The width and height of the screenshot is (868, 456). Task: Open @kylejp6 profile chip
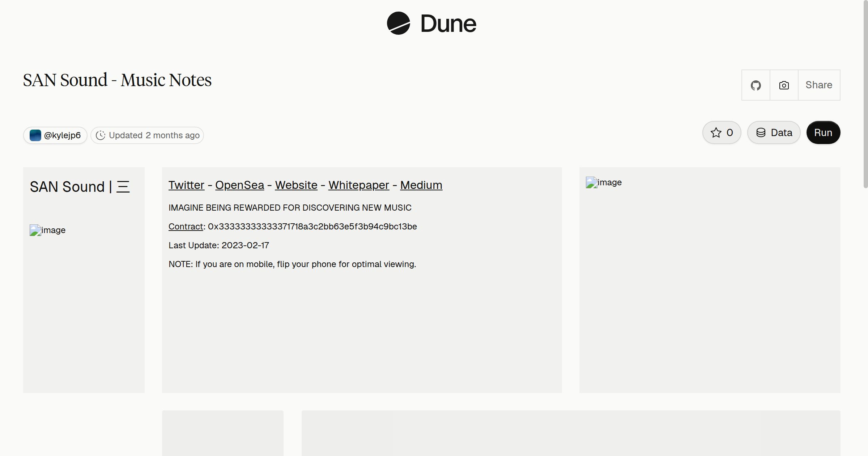[x=55, y=135]
